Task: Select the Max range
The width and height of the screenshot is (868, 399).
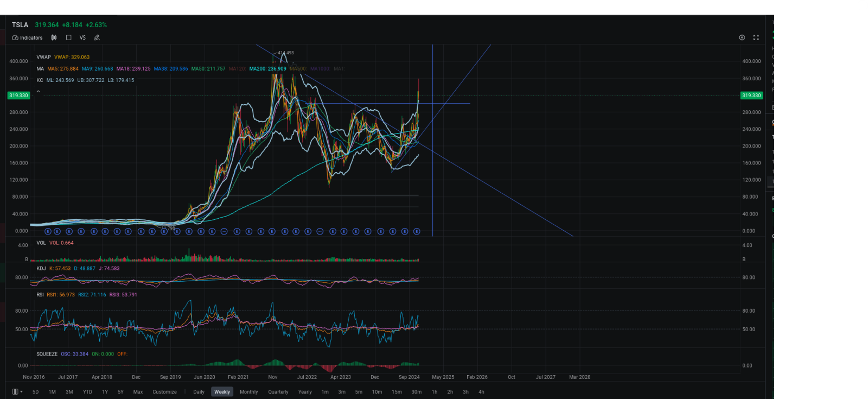Action: click(138, 392)
